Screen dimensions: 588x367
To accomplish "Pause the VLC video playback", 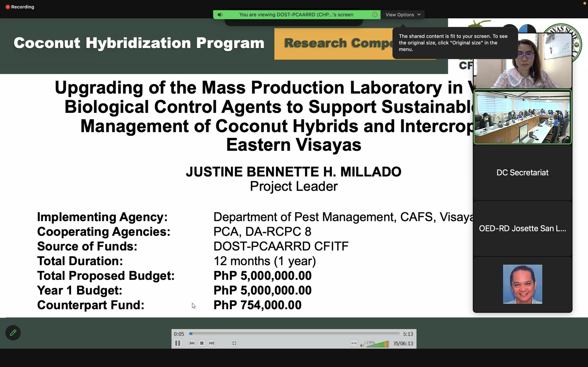I will point(178,343).
